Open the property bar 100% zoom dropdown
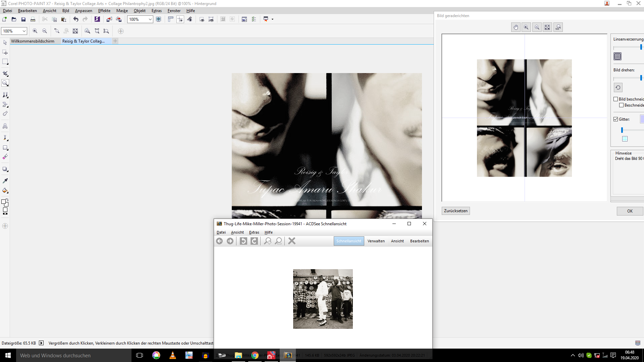Image resolution: width=644 pixels, height=362 pixels. point(24,31)
